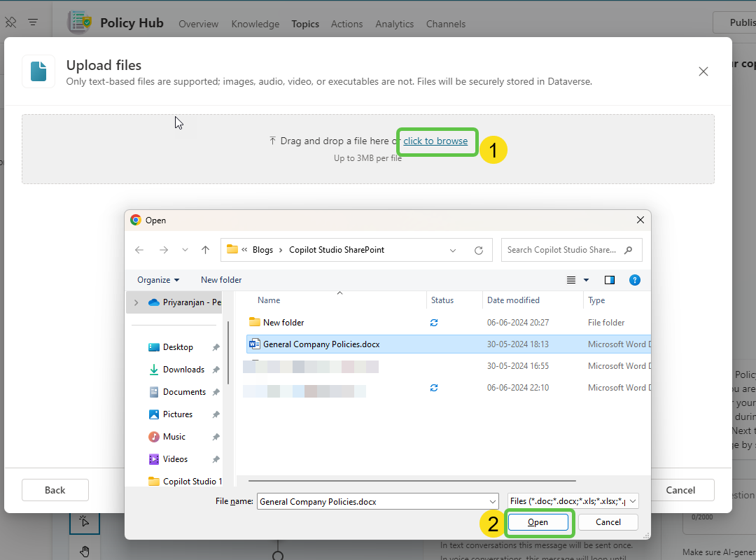Click the details view icon in the toolbar
The image size is (756, 560).
point(572,279)
